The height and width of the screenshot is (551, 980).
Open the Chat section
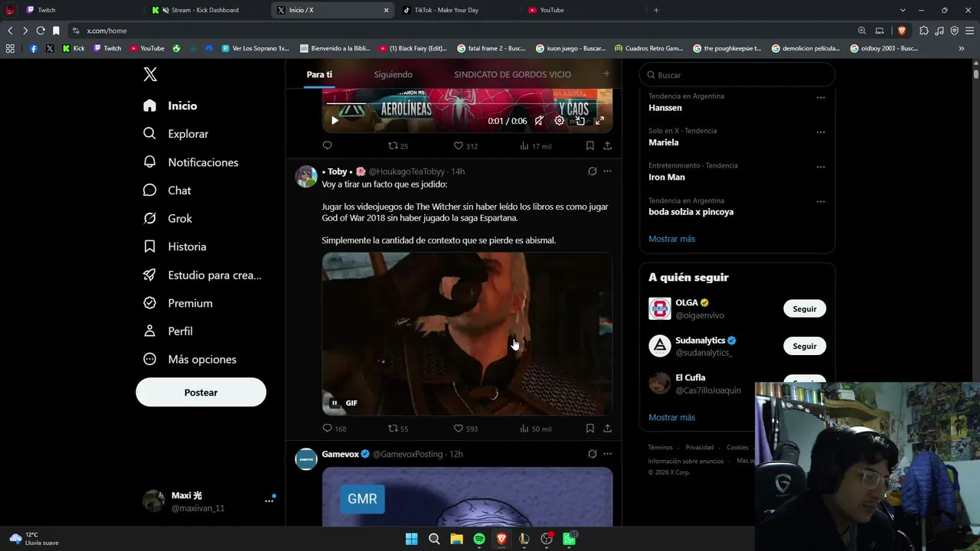(x=167, y=191)
